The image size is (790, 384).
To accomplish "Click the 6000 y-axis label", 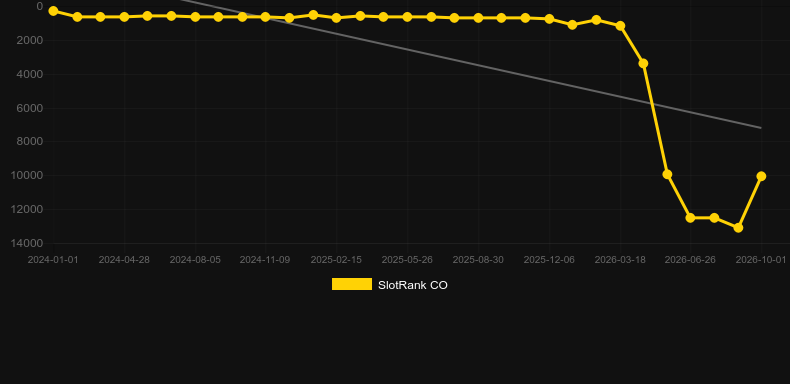I will coord(30,108).
